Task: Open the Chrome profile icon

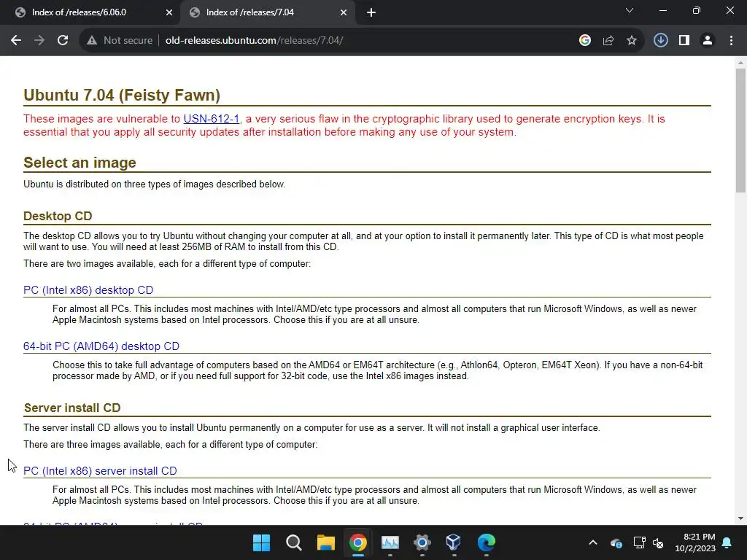Action: pyautogui.click(x=708, y=41)
